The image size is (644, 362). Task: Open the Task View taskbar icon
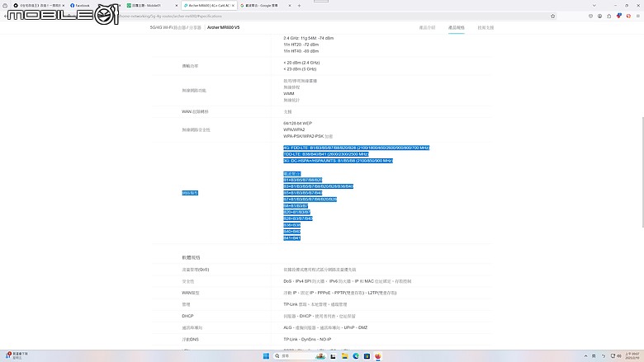[333, 356]
